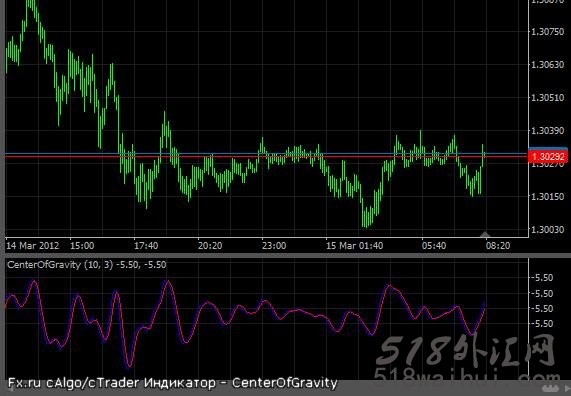Click the red 1.30292 current price tag
Screen dimensions: 571x396
click(x=548, y=157)
